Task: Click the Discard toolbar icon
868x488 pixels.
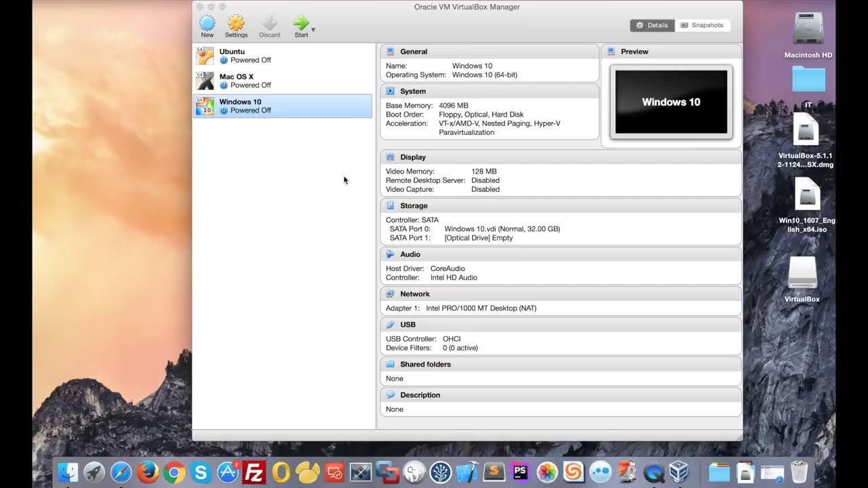Action: click(x=269, y=26)
